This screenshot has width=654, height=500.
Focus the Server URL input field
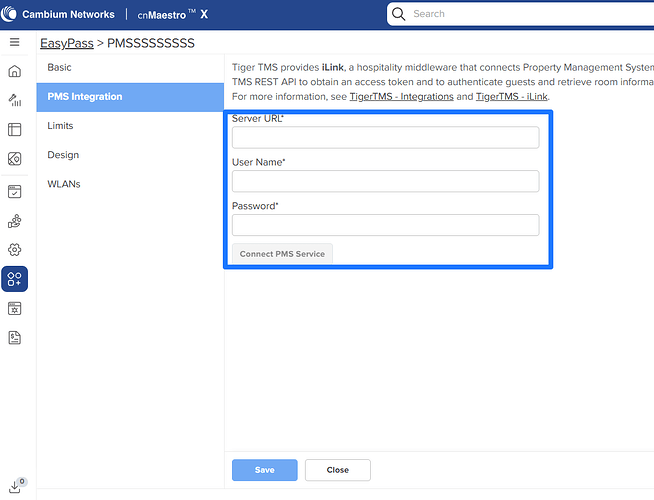(x=385, y=138)
